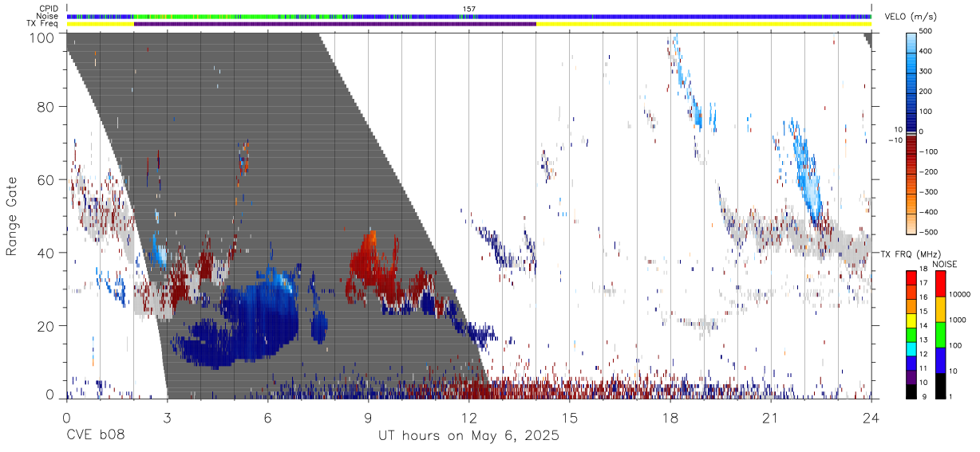Screen dimensions: 980x452
Task: Click noise scale value 10000
Action: tap(959, 294)
